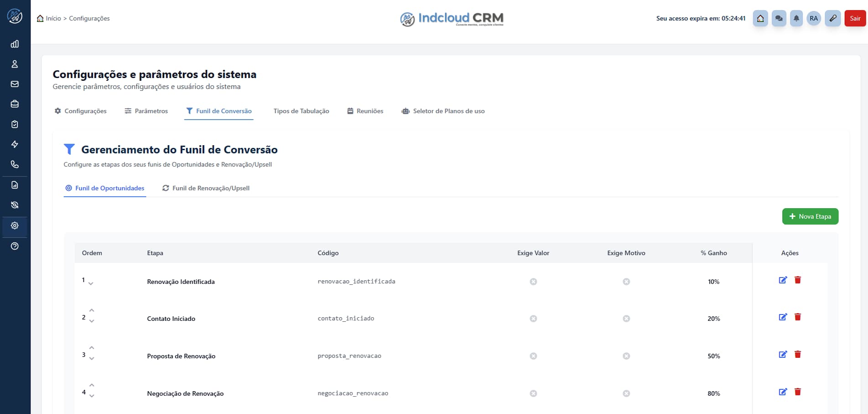Switch to the Tipos de Tabulação tab
Screen dimensions: 868x414
tap(301, 111)
